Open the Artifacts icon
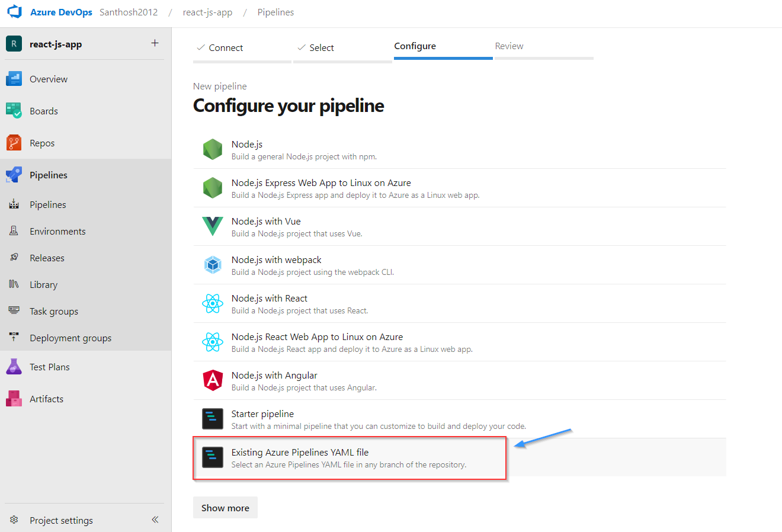The height and width of the screenshot is (532, 782). [14, 399]
